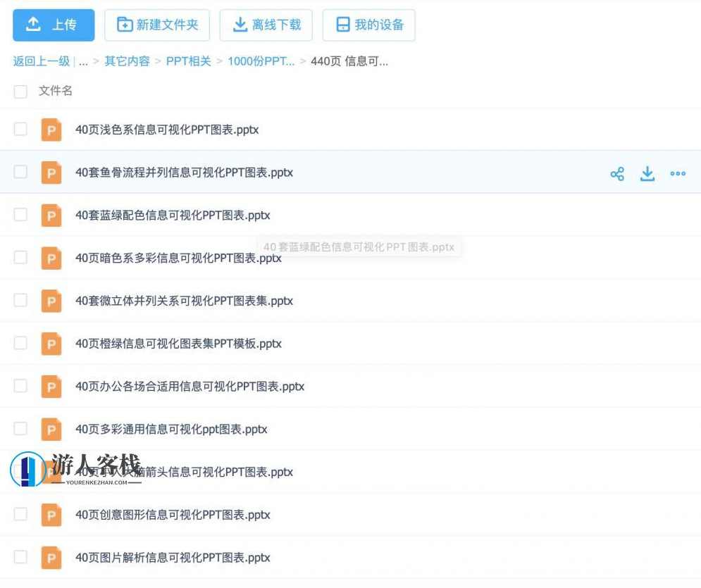Click the PPT icon of 40页创意图形 file
The width and height of the screenshot is (701, 588).
pyautogui.click(x=51, y=515)
